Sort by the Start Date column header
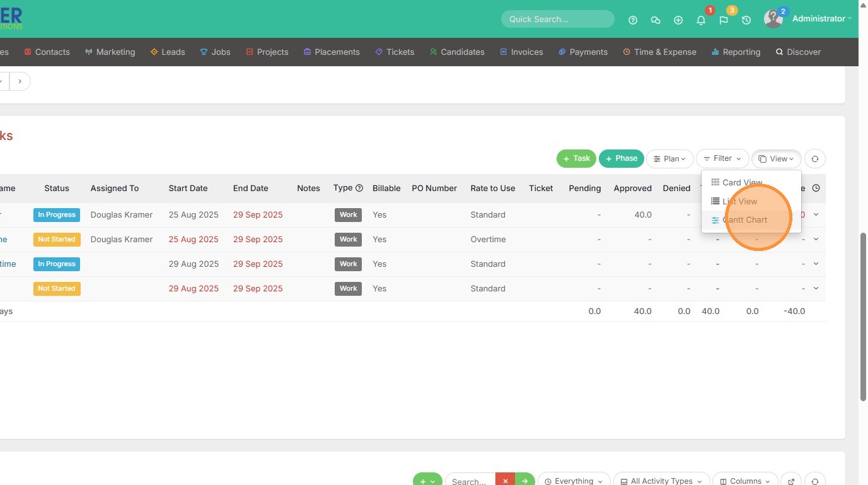The height and width of the screenshot is (485, 868). pyautogui.click(x=188, y=188)
